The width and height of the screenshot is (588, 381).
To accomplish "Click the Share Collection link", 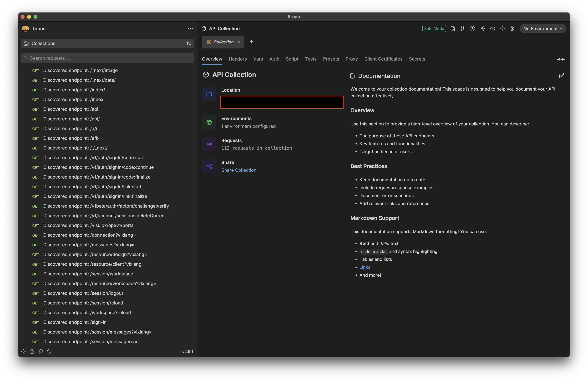I will 239,170.
